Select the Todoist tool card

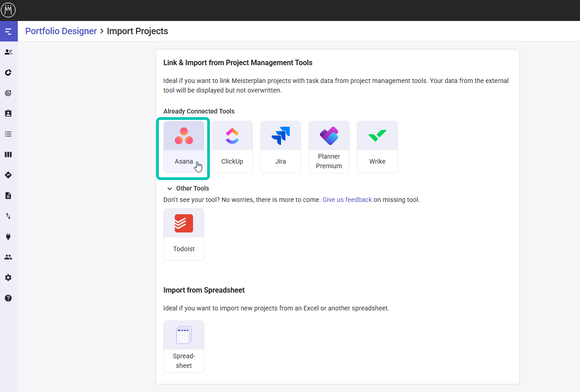coord(184,234)
